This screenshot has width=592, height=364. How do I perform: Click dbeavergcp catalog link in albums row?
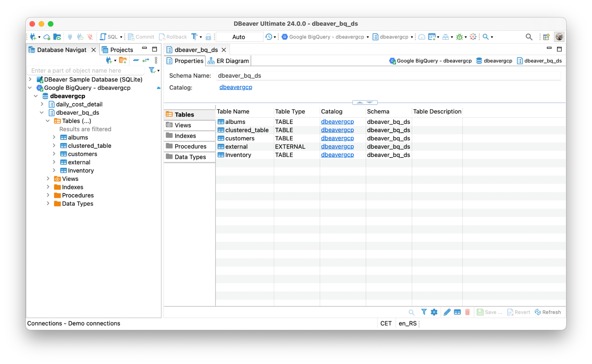point(337,122)
